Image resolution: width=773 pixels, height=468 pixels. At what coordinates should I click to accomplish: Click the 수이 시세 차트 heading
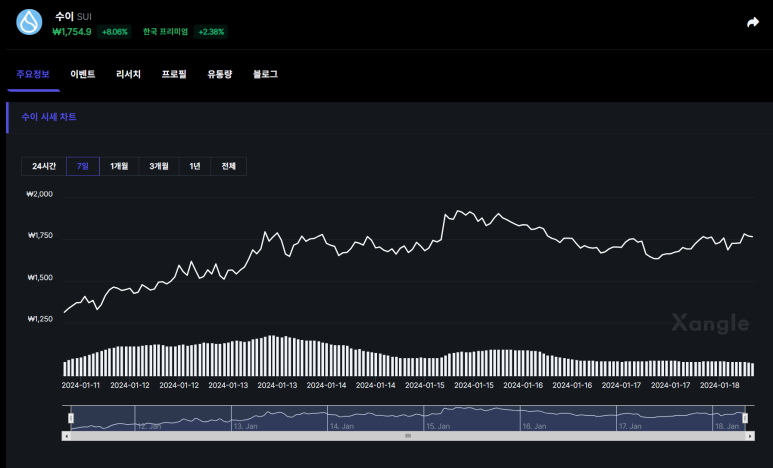49,117
